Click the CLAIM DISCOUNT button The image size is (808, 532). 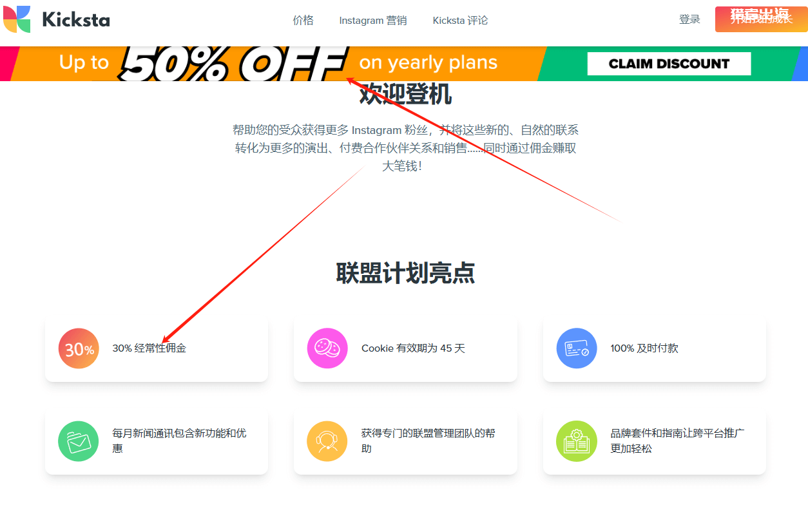point(669,64)
